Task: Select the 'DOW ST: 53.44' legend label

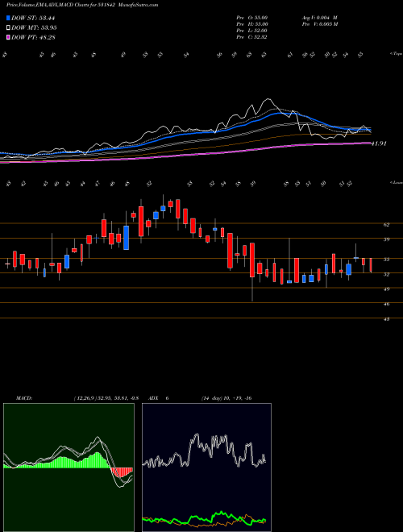Action: (x=33, y=18)
